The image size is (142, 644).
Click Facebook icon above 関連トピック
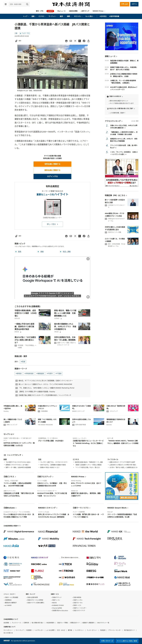[x=84, y=236]
